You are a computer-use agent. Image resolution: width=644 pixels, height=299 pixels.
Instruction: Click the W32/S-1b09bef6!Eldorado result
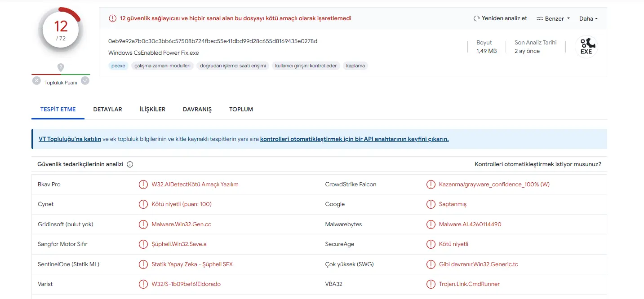pos(186,284)
